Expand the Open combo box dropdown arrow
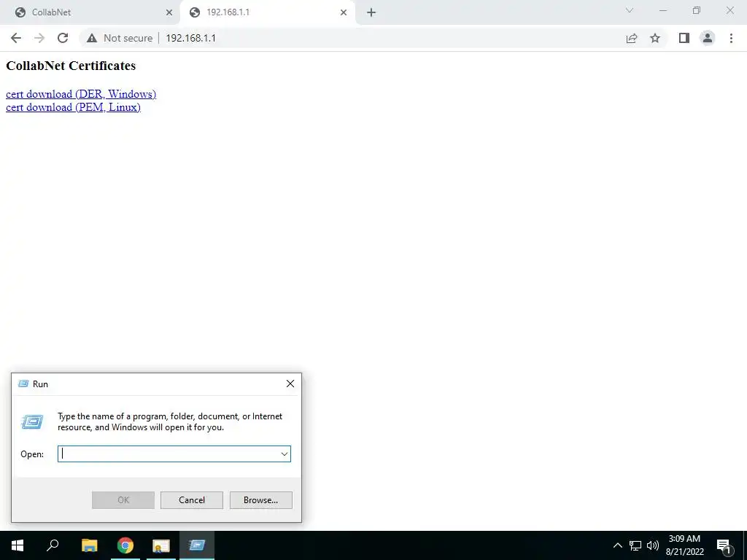This screenshot has height=560, width=747. coord(285,454)
